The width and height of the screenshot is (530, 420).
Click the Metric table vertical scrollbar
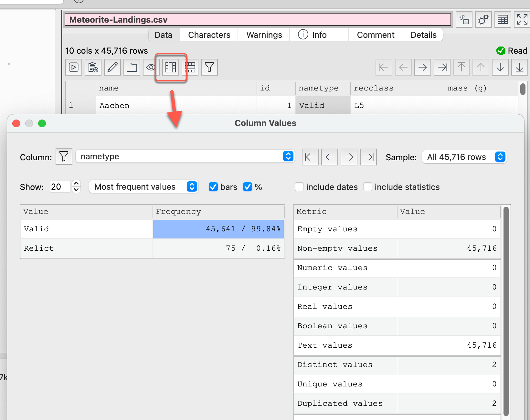(x=506, y=311)
